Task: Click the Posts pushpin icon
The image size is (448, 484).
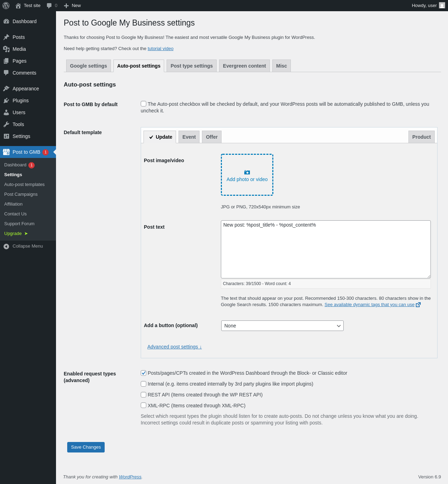Action: tap(6, 37)
